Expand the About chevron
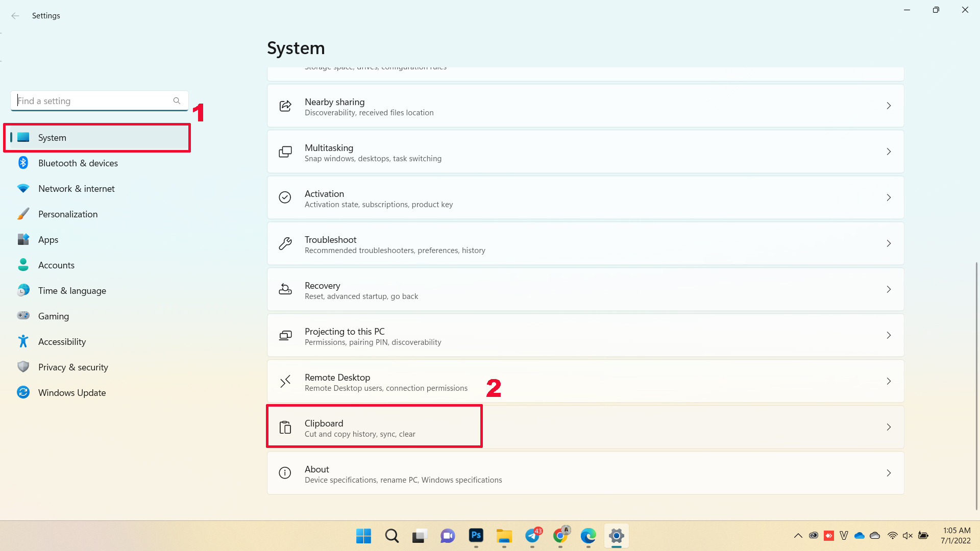 pos(889,473)
